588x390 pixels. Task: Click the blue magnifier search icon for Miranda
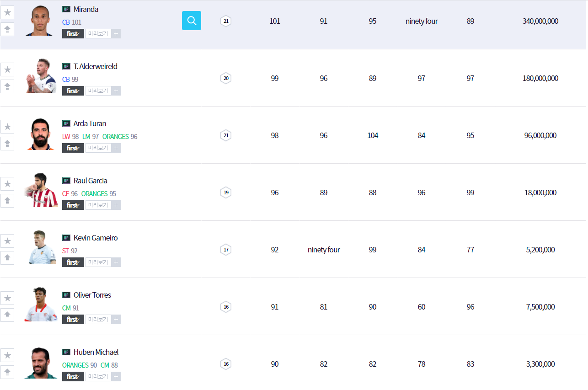coord(191,21)
